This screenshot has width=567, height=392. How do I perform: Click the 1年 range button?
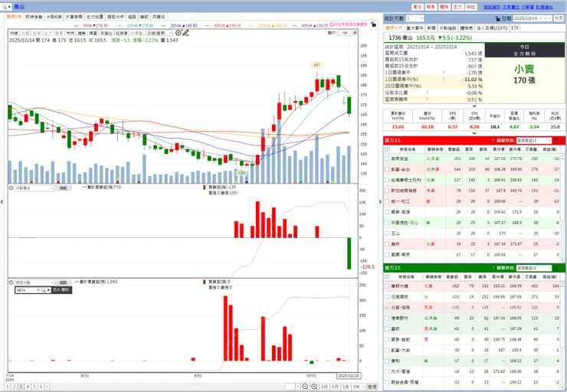[346, 387]
